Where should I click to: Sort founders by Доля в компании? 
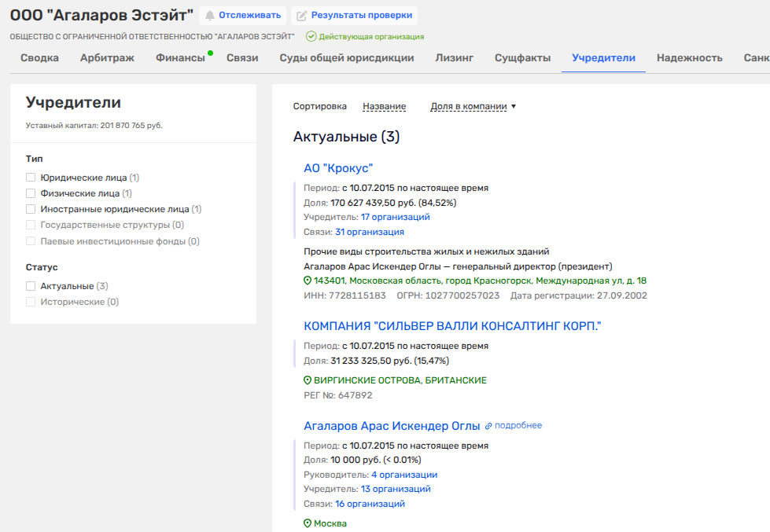[469, 107]
